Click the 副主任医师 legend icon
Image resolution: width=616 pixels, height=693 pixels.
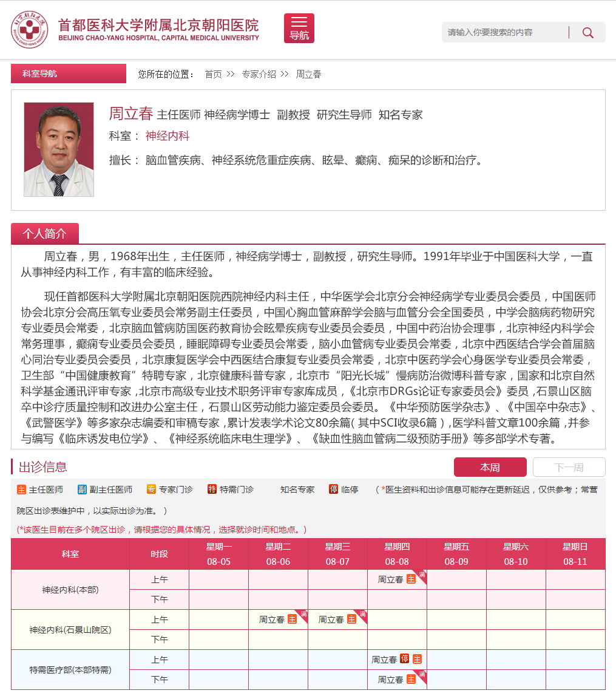82,490
